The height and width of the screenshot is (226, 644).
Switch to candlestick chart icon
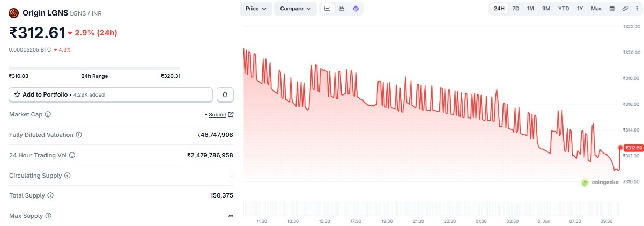click(342, 9)
